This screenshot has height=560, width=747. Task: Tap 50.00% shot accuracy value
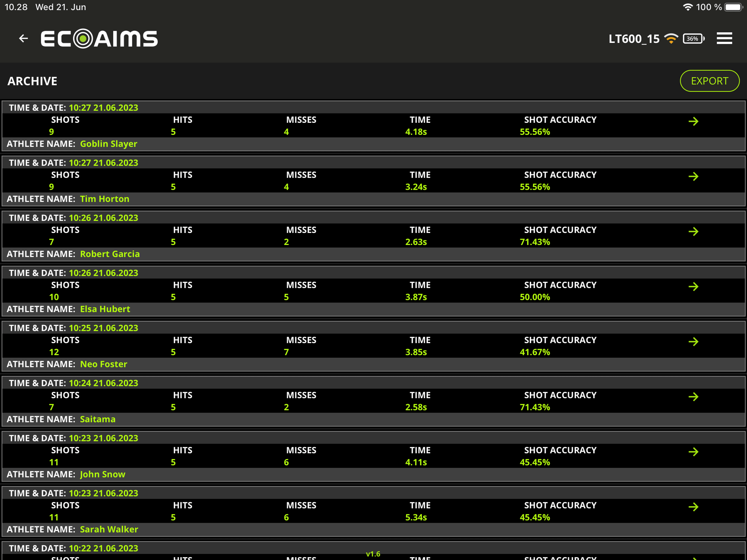click(535, 297)
